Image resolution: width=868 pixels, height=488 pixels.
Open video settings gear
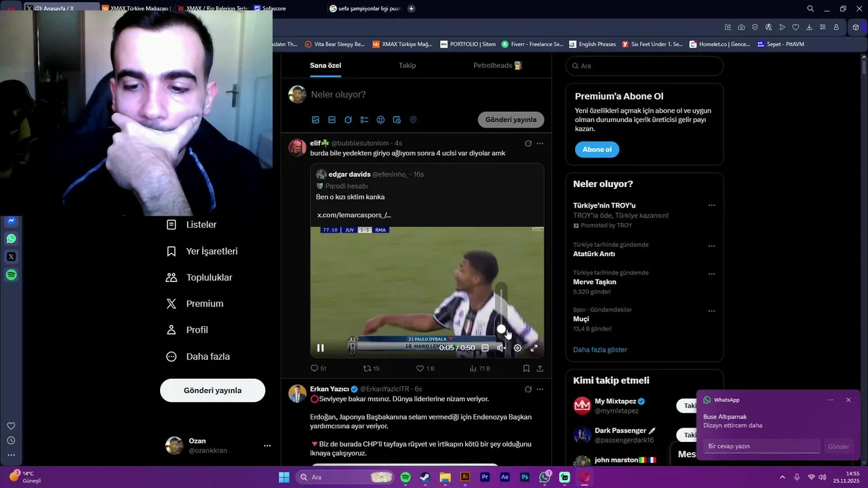517,348
